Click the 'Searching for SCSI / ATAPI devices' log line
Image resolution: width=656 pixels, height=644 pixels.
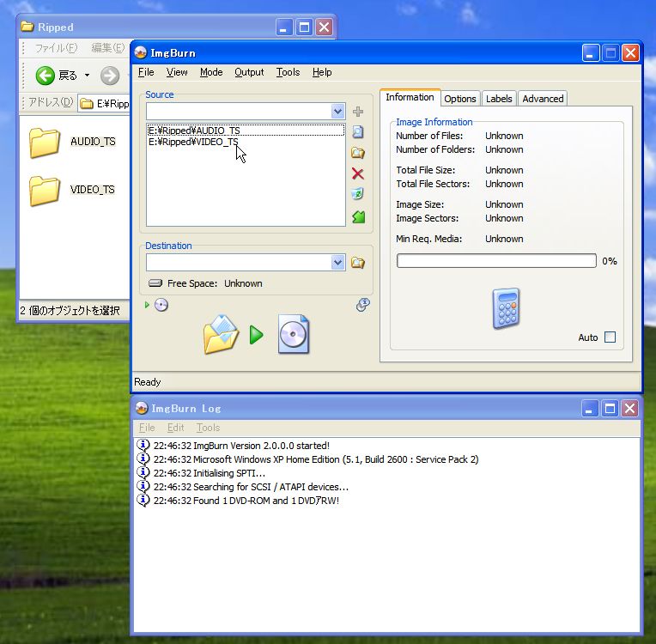pos(251,487)
